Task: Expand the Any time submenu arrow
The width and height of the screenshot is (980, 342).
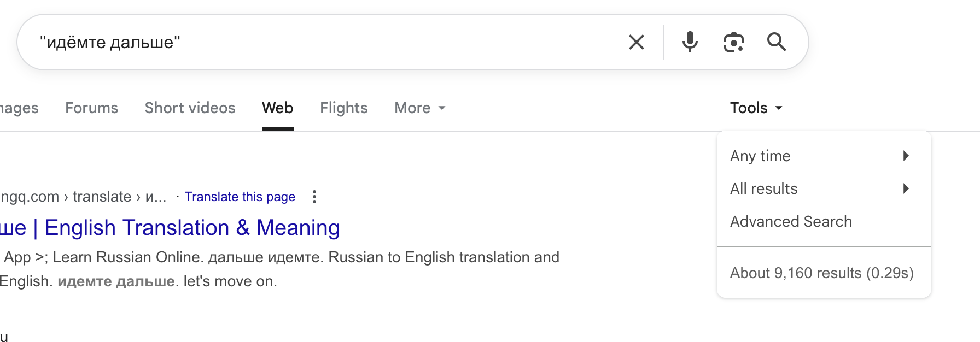Action: pyautogui.click(x=906, y=156)
